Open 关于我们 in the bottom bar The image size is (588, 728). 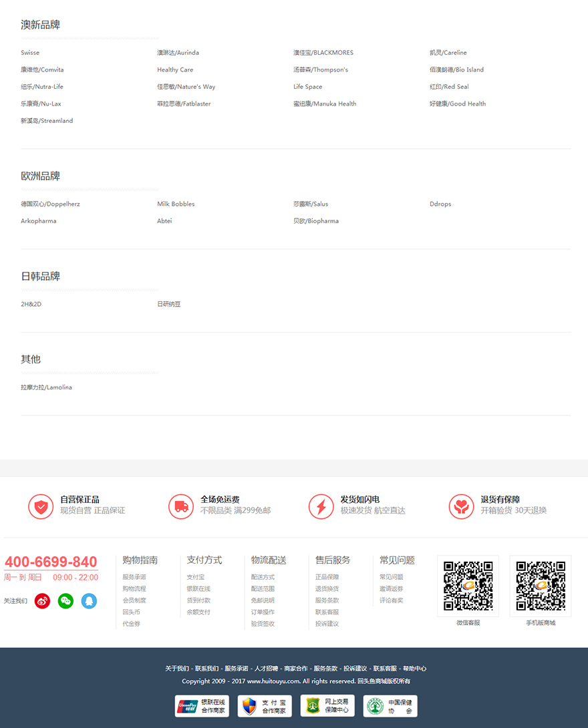[177, 669]
